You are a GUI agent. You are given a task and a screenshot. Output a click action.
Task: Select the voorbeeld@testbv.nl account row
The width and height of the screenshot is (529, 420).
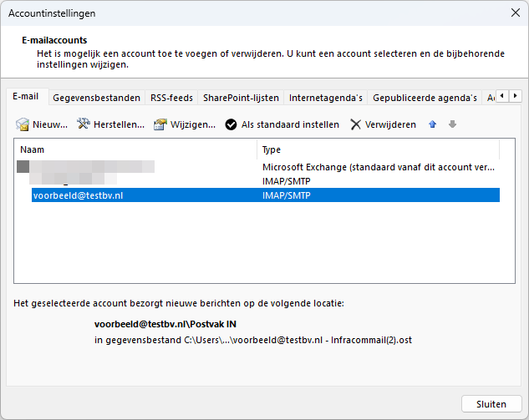(x=266, y=195)
